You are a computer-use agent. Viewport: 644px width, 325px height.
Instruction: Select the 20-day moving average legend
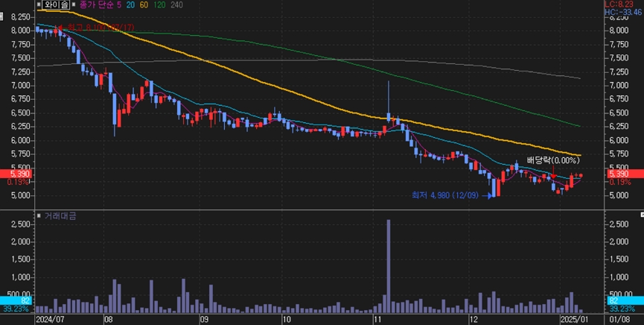pos(131,5)
